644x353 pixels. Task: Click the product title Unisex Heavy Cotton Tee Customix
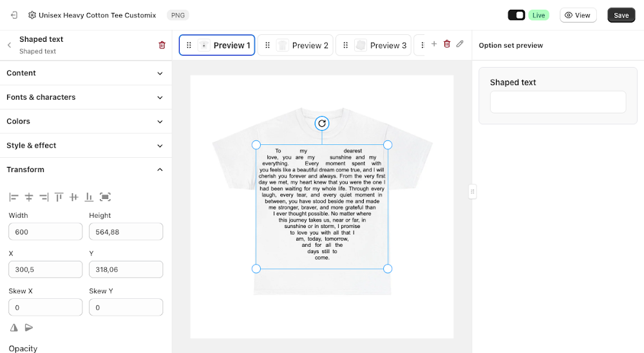tap(97, 15)
